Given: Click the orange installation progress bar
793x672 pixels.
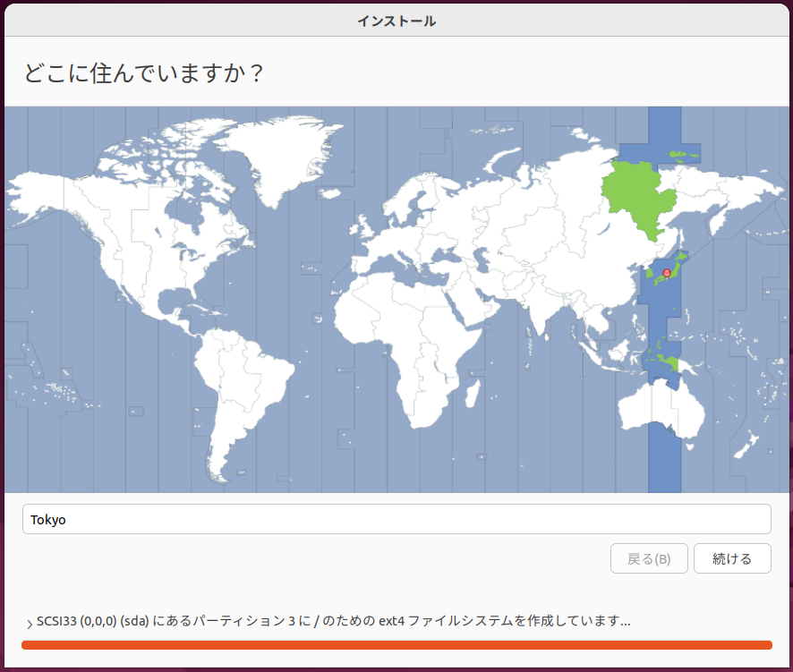Looking at the screenshot, I should click(396, 644).
